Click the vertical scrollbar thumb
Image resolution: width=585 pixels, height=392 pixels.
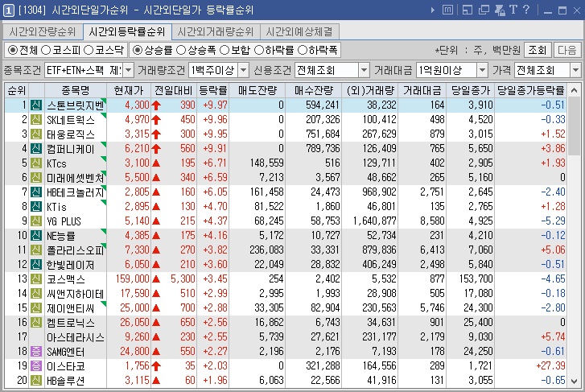pos(575,126)
